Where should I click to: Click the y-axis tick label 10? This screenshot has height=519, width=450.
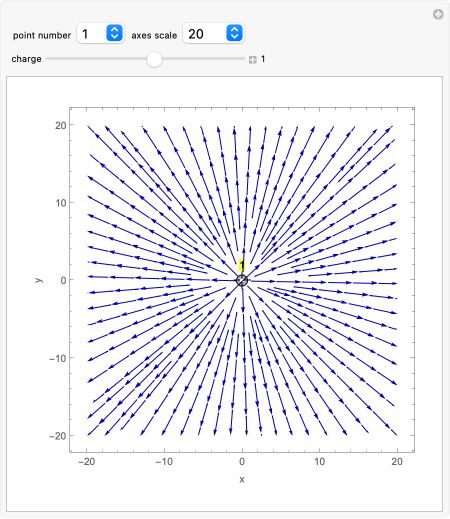61,203
